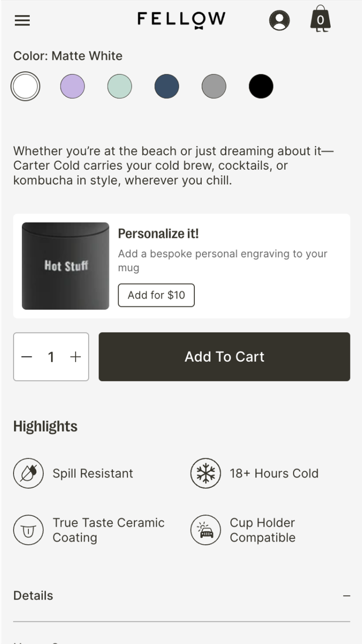Select the mint green color swatch

tap(120, 86)
